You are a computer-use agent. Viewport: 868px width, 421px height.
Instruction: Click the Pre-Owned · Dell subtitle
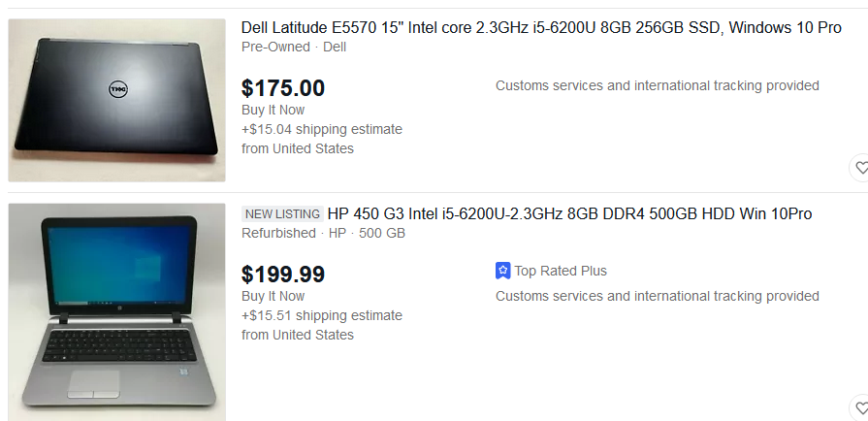294,47
